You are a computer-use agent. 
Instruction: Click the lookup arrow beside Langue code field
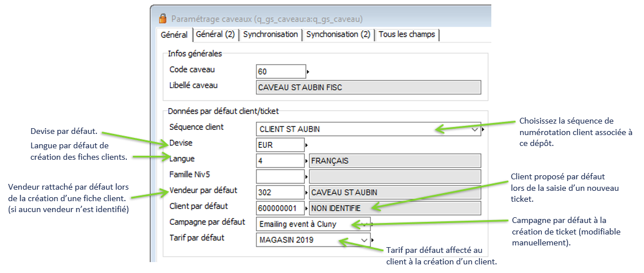pyautogui.click(x=305, y=162)
